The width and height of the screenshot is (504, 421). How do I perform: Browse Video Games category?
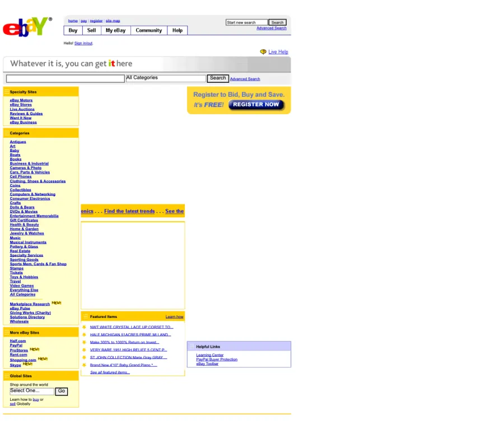point(21,286)
